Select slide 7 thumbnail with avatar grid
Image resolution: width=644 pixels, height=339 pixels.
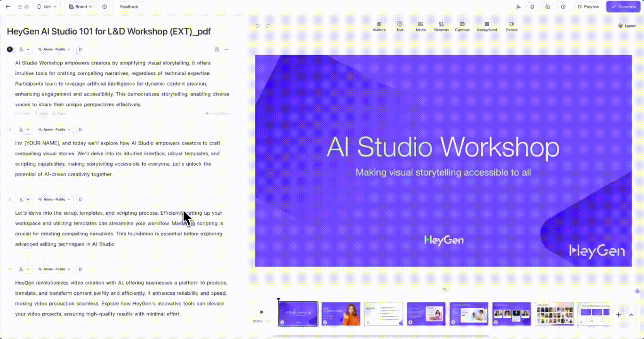tap(555, 314)
